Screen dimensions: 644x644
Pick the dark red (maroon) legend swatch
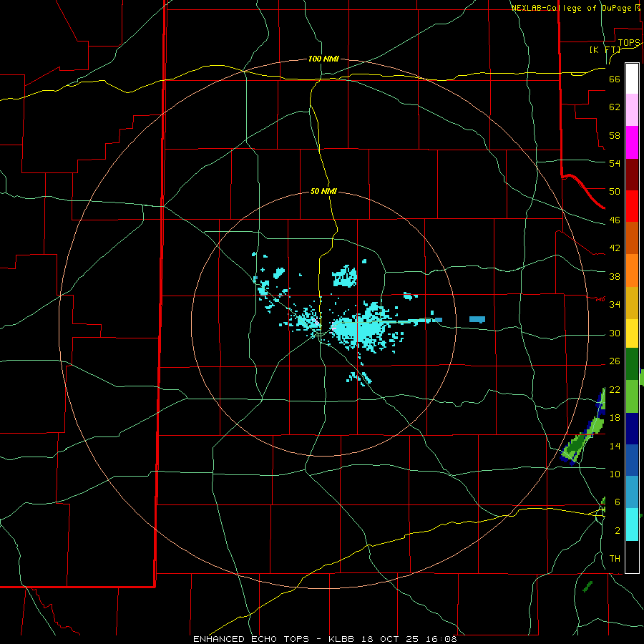click(x=632, y=175)
